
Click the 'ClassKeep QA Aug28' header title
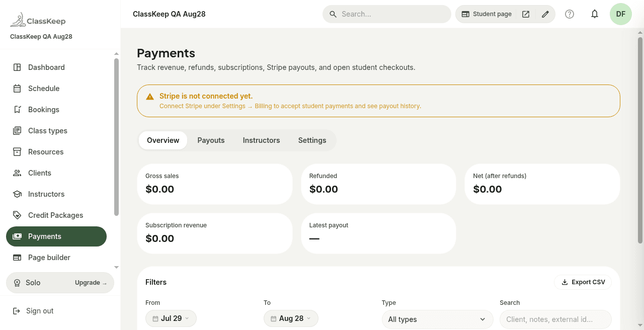click(169, 14)
